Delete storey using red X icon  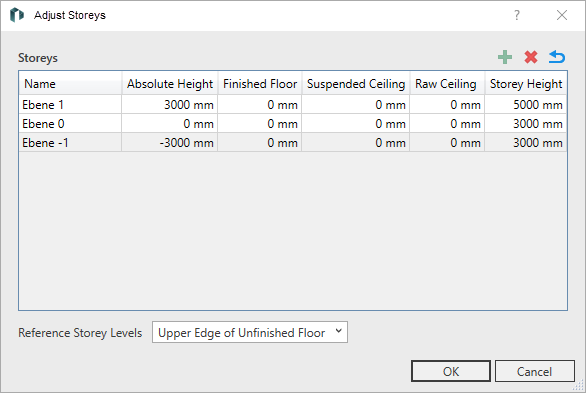(531, 57)
